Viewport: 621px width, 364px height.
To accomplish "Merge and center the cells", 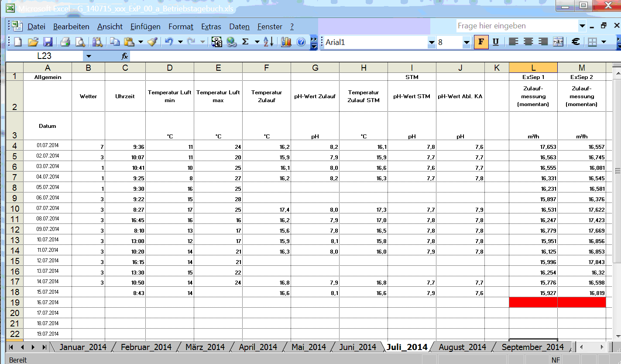I will 558,42.
